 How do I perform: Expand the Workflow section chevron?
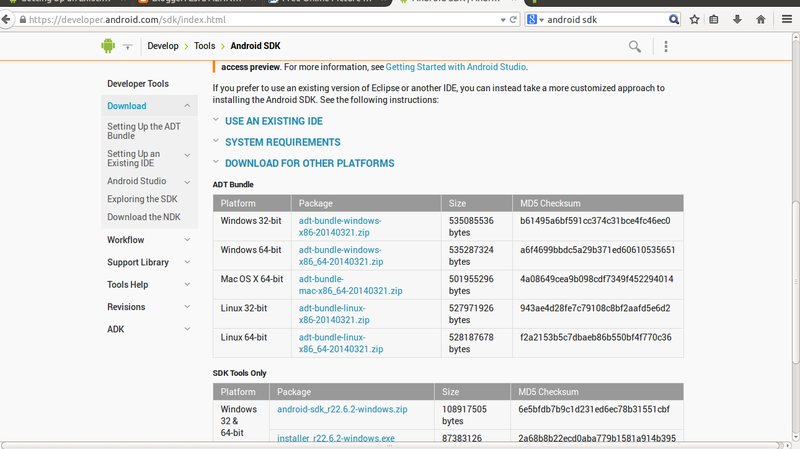[x=187, y=240]
